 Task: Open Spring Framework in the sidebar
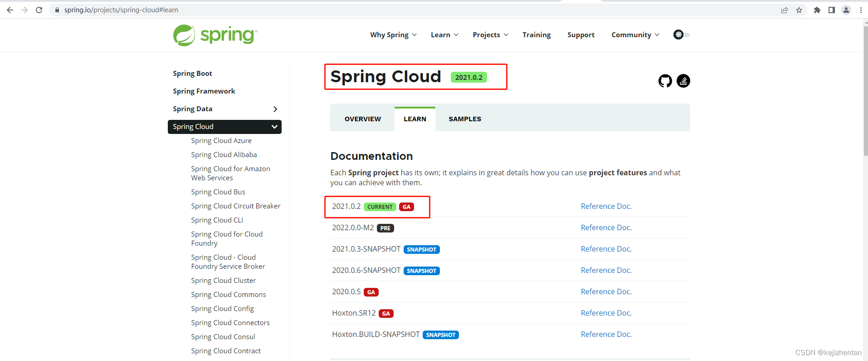(x=204, y=91)
